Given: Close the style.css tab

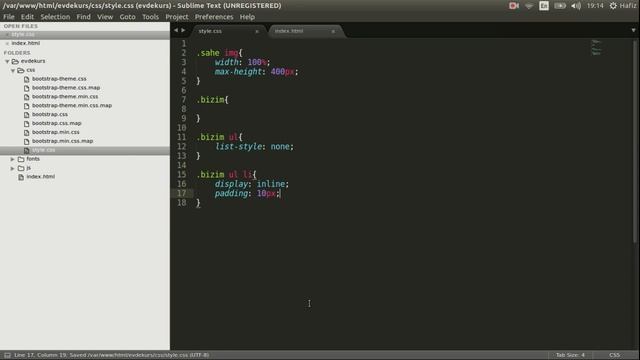Looking at the screenshot, I should tap(257, 31).
